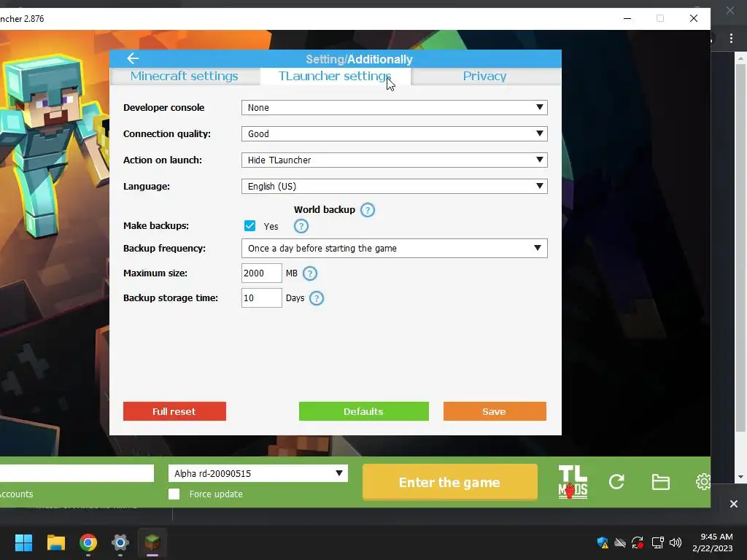
Task: Click the Enter the game button
Action: point(449,483)
